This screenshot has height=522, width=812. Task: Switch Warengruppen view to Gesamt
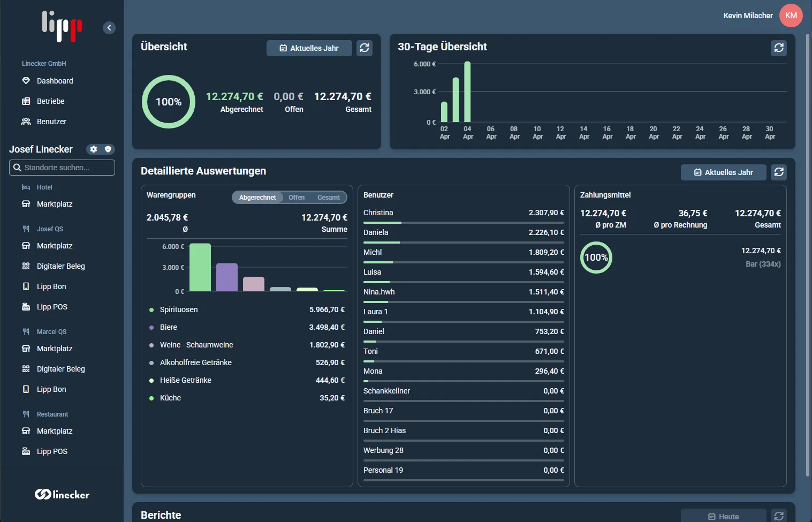tap(328, 198)
